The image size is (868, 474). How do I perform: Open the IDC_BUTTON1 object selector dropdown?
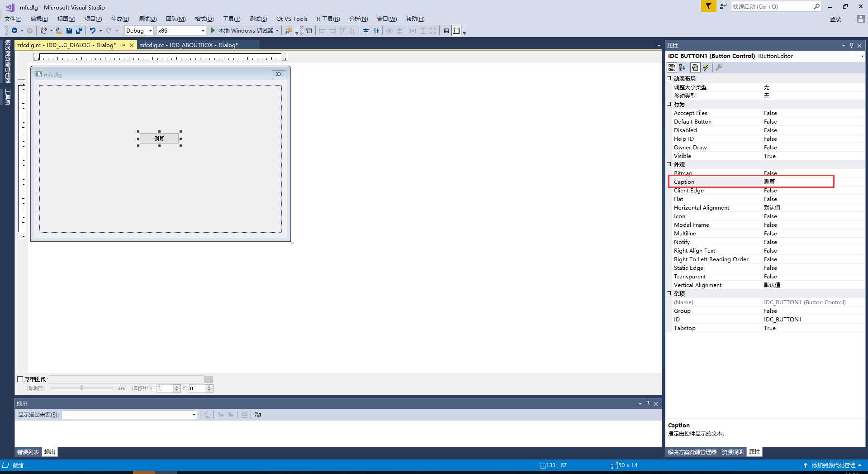pyautogui.click(x=862, y=56)
